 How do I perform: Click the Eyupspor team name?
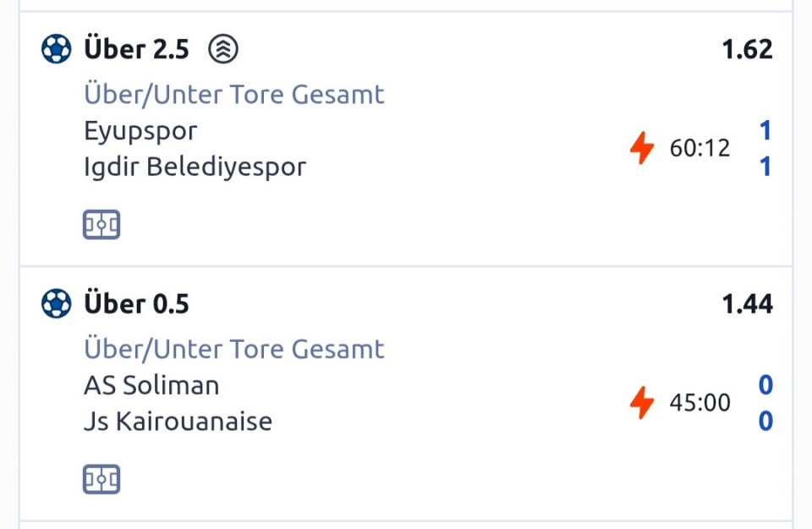(x=140, y=131)
